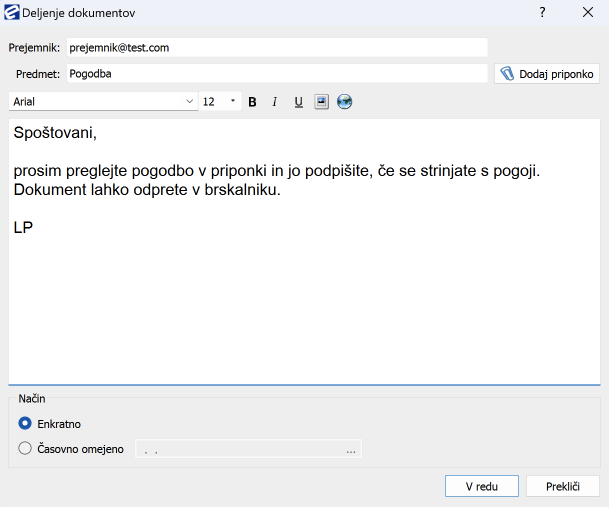Screen dimensions: 609x507
Task: Toggle bold formatting in the toolbar
Action: [x=252, y=102]
